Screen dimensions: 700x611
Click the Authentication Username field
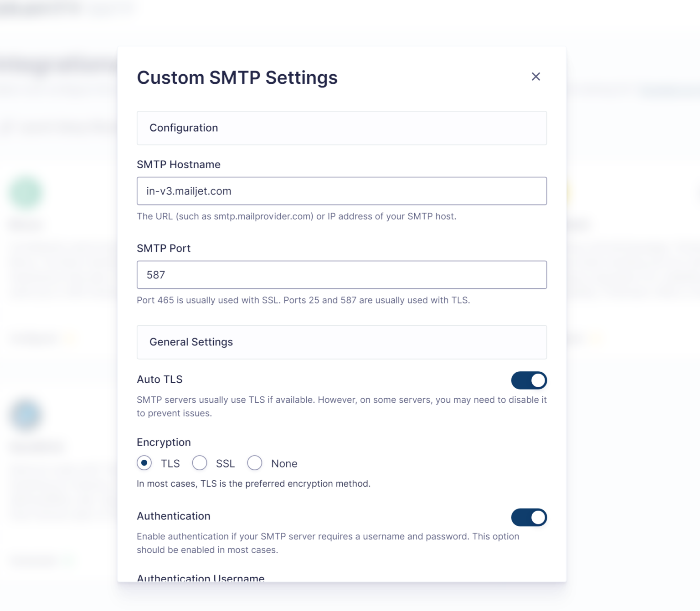point(201,578)
